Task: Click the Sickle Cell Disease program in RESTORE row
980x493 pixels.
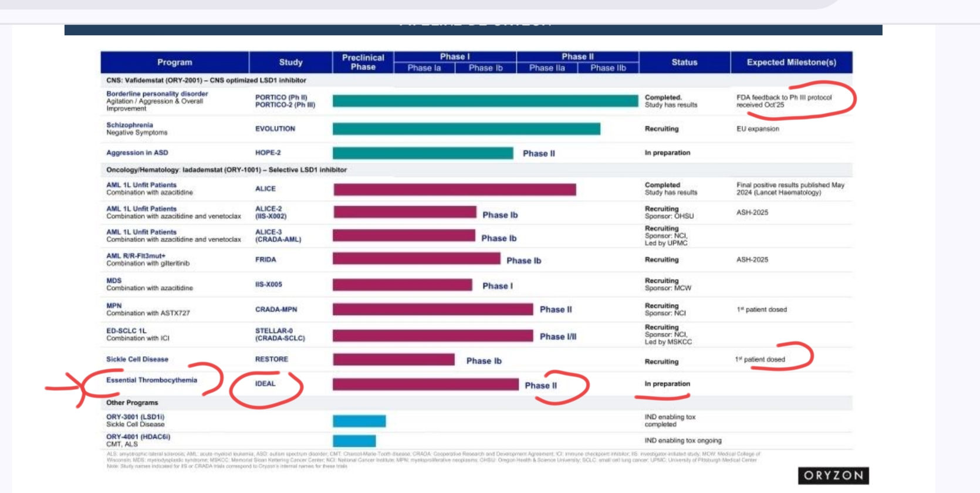Action: [137, 359]
